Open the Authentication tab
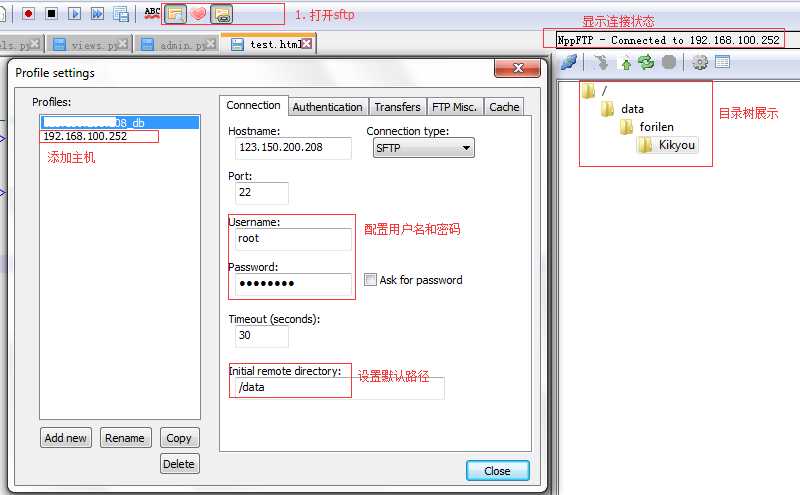800x495 pixels. click(328, 107)
